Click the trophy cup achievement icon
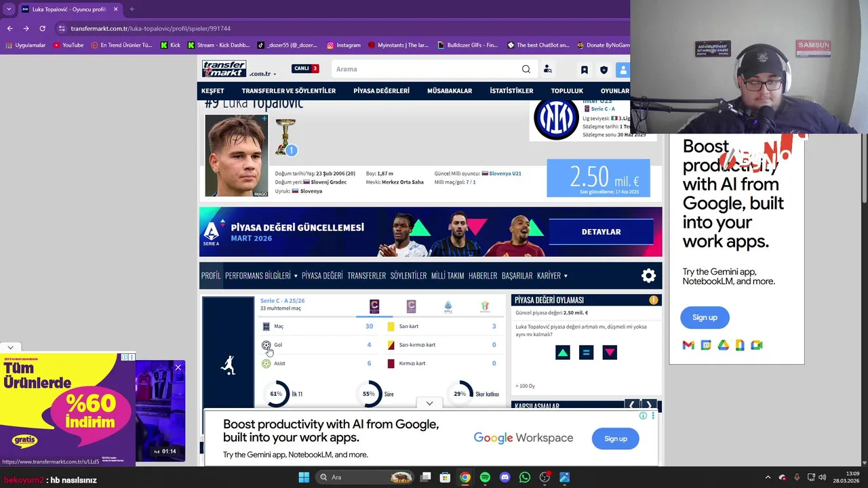Viewport: 868px width, 488px height. tap(285, 137)
